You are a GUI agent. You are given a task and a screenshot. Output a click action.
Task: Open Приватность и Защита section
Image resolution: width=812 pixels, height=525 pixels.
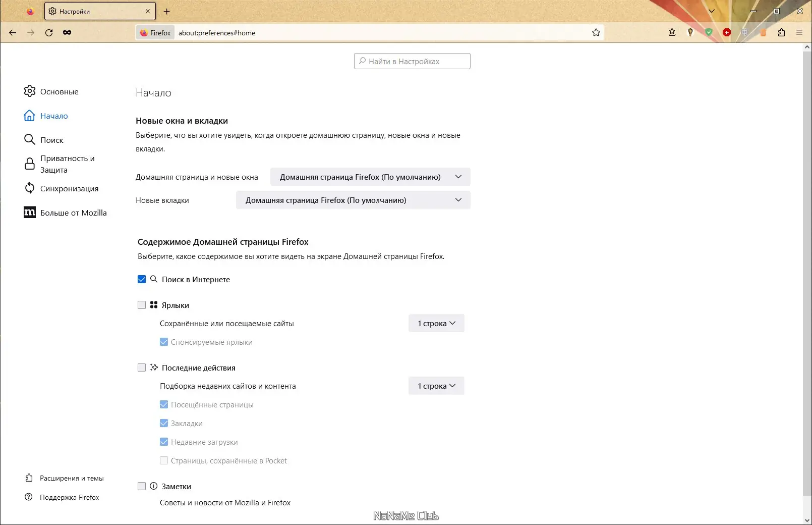60,164
